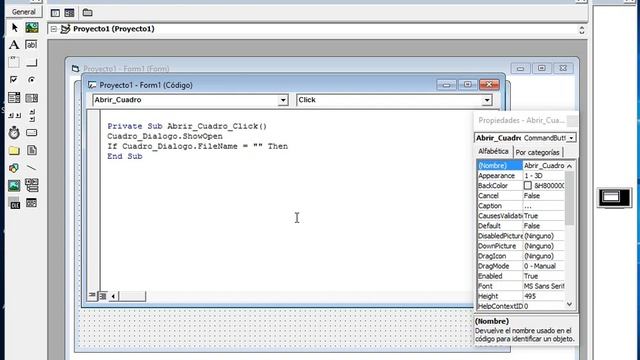
Task: Select the Timer control tool
Action: 14,133
